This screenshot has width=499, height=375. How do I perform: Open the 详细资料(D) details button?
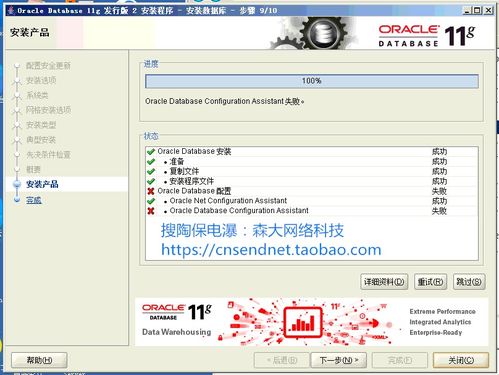click(384, 282)
